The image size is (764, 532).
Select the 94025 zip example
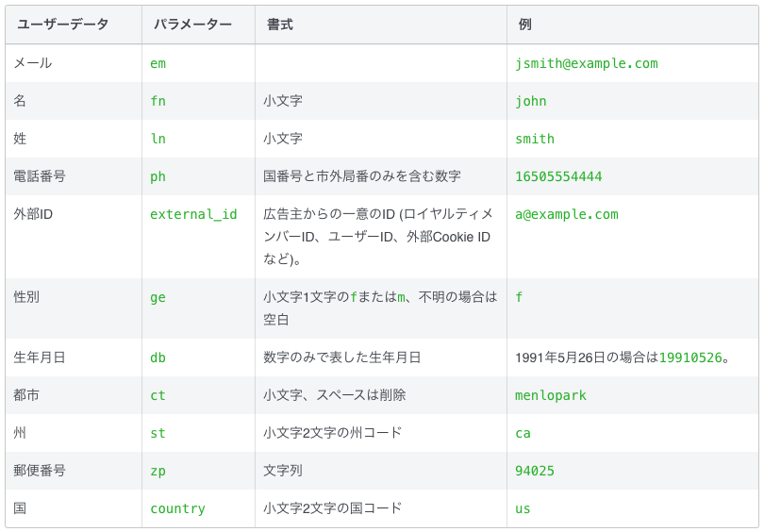coord(535,471)
